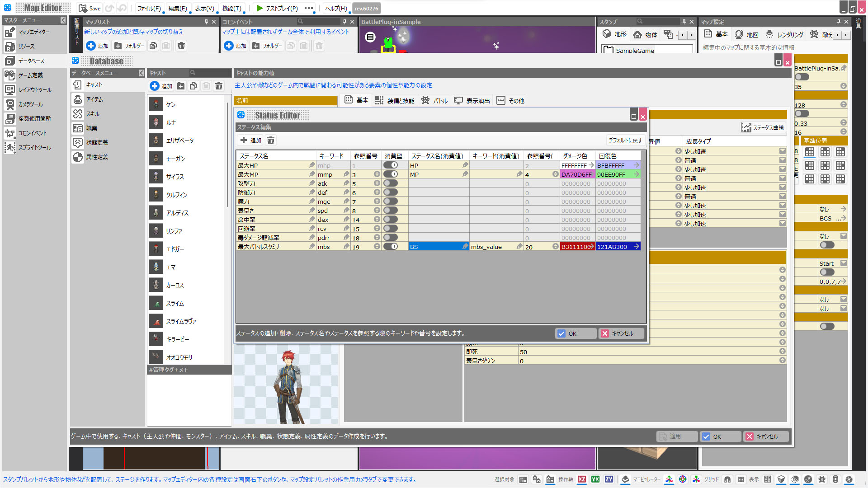Screen dimensions: 868x488
Task: Open the ファイル(F) menu
Action: coord(149,9)
